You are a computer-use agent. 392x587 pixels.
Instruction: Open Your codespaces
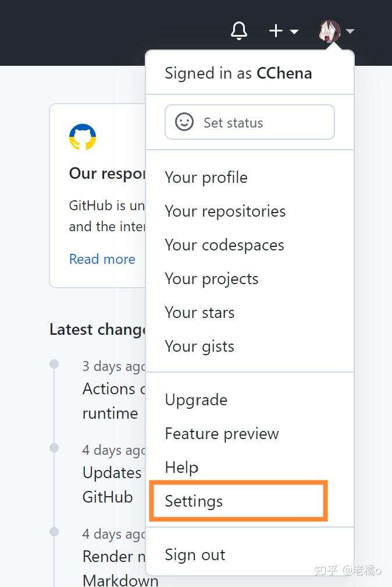pos(224,245)
